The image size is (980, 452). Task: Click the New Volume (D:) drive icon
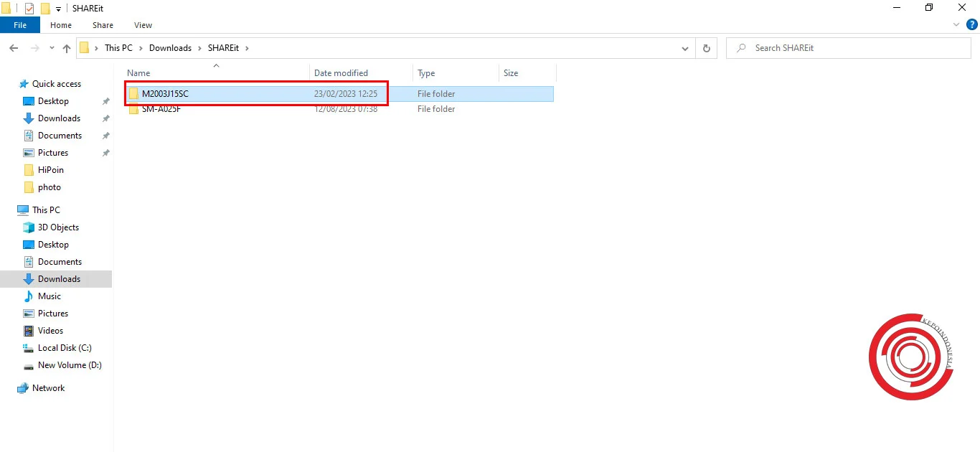[x=29, y=365]
